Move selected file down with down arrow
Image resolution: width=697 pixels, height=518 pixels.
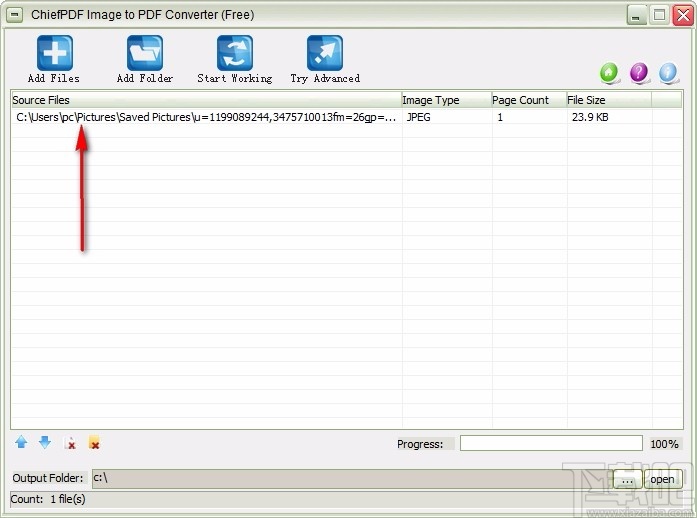[45, 442]
